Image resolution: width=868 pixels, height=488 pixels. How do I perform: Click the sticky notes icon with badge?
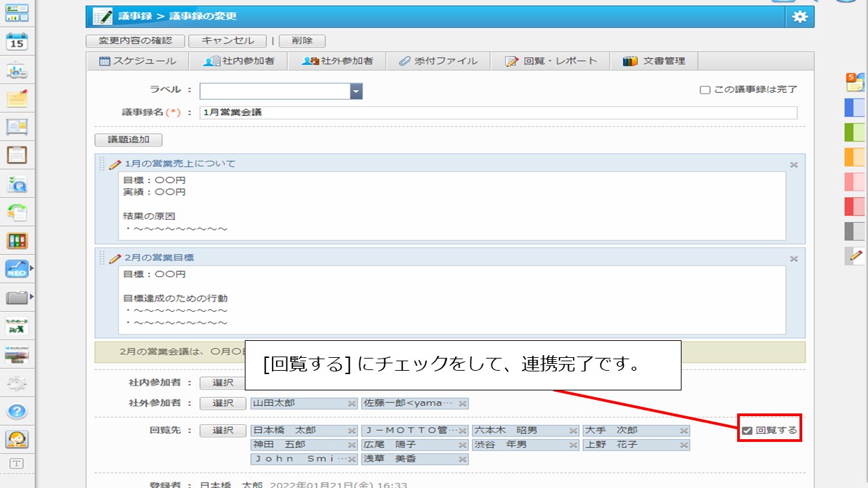(x=854, y=83)
